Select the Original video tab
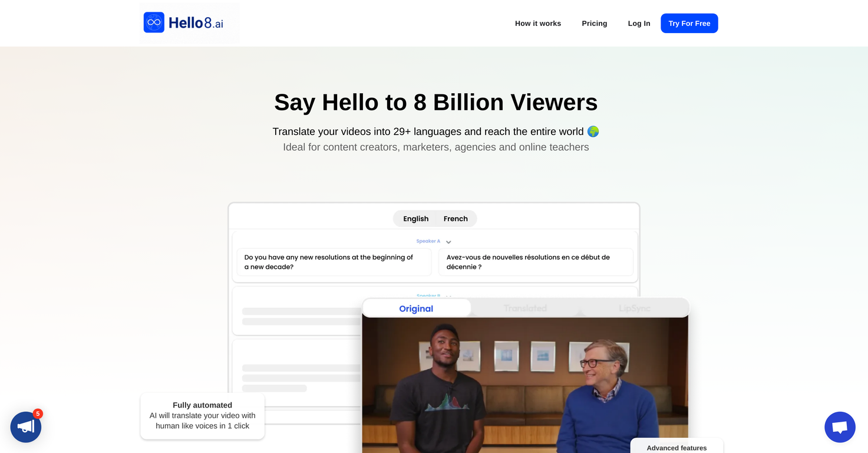868x453 pixels. pyautogui.click(x=416, y=308)
